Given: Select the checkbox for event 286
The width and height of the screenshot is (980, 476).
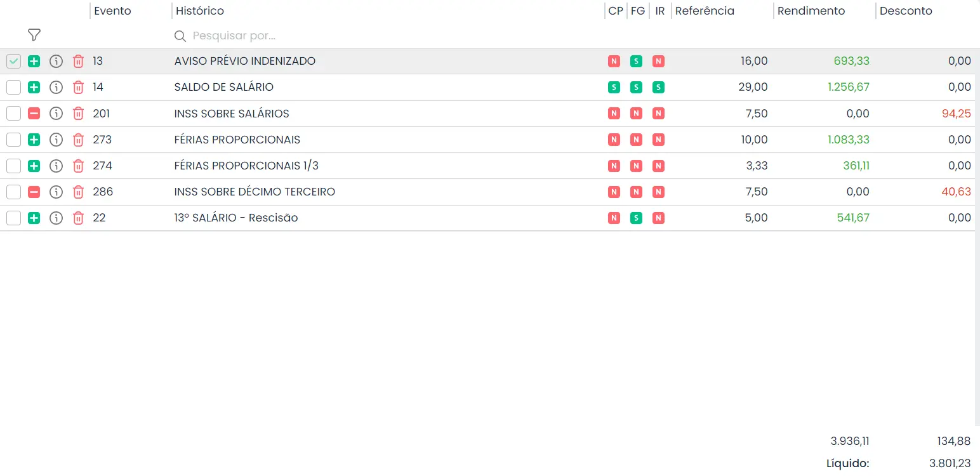Looking at the screenshot, I should 13,192.
